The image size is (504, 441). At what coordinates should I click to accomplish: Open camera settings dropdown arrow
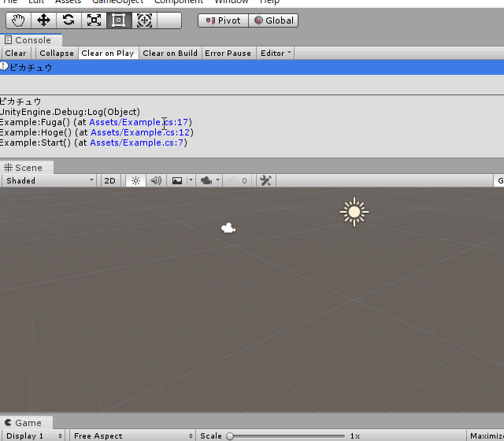coord(218,180)
